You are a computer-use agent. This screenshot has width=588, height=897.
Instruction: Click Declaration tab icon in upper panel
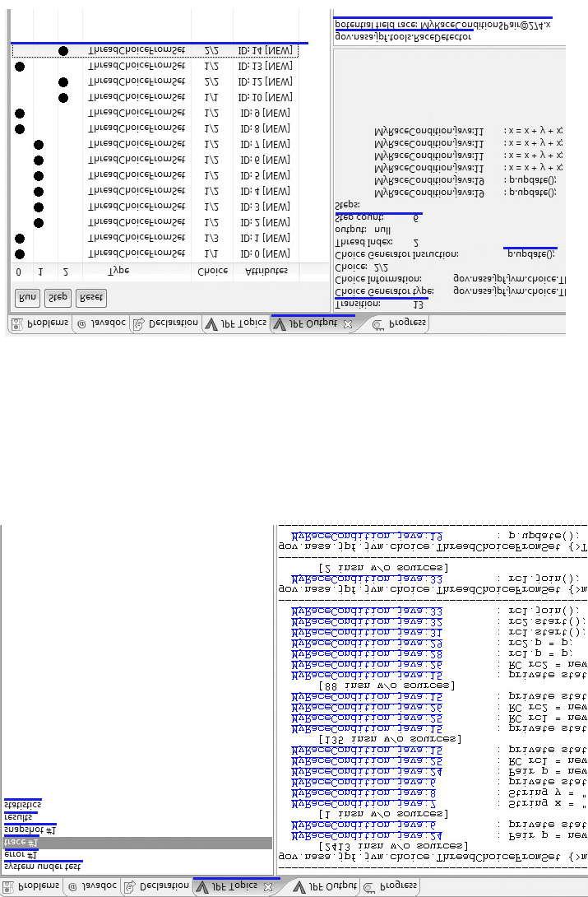138,323
